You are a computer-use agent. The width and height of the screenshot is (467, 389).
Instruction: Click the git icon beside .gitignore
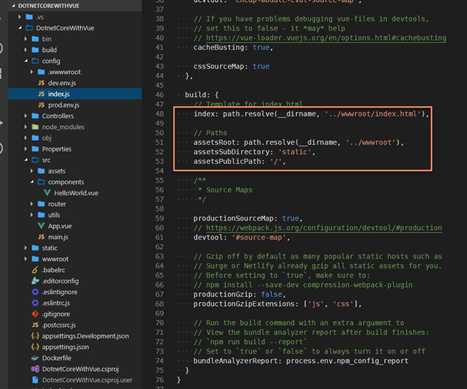35,314
